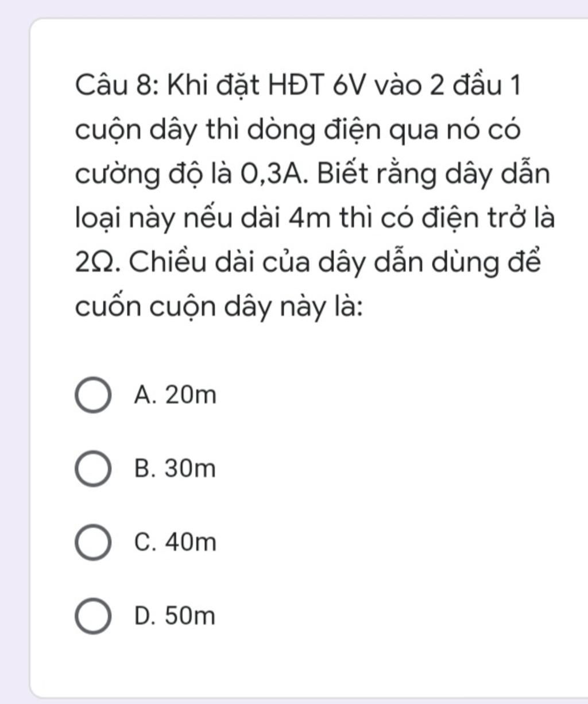Click the answer label text 'C. 40m'
This screenshot has height=704, width=588.
tap(175, 543)
